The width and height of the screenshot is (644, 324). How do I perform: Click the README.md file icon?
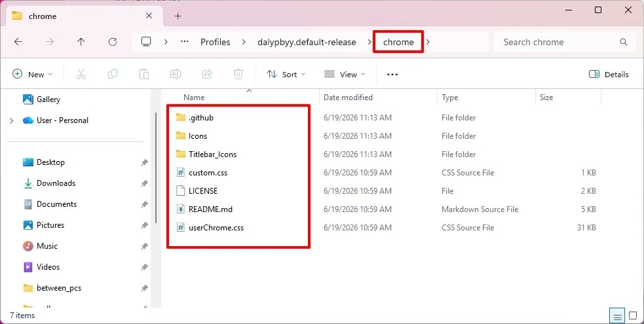point(181,209)
